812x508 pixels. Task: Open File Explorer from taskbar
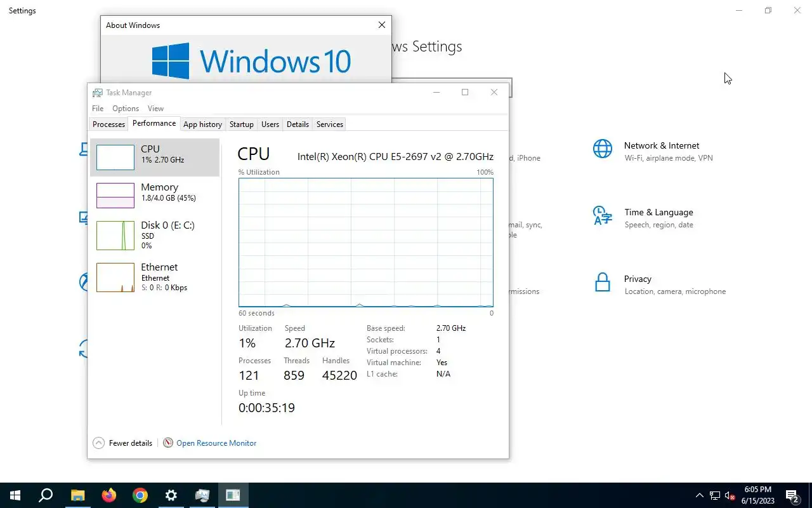[77, 495]
